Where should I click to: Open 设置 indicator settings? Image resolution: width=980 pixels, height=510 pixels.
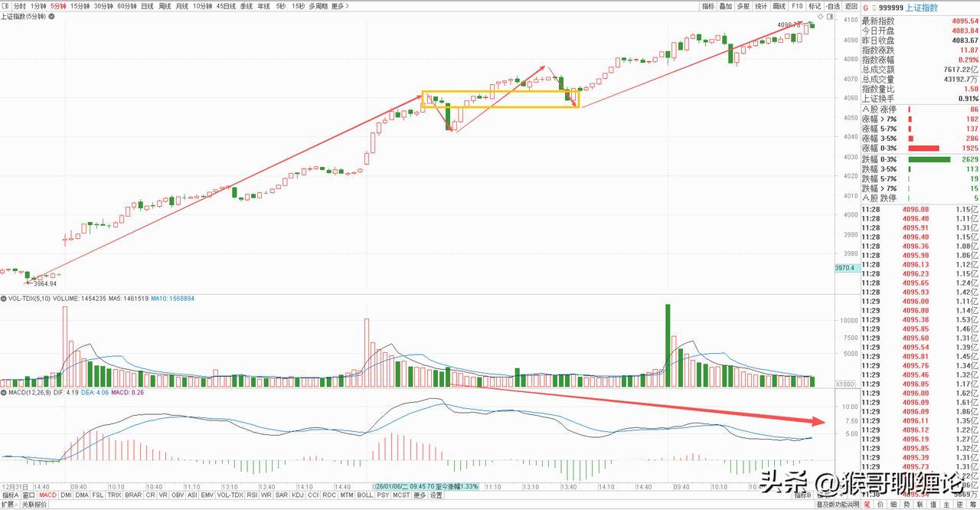tap(436, 495)
